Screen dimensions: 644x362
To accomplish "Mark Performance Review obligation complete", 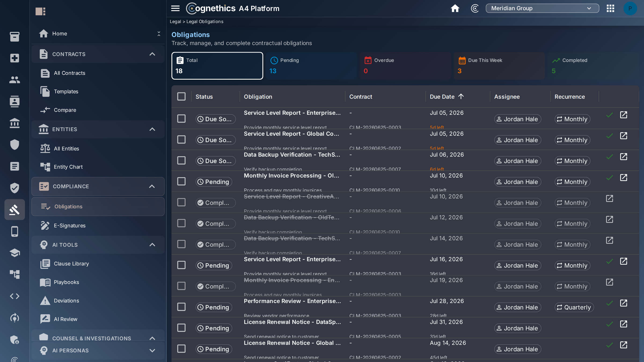I will pyautogui.click(x=610, y=303).
